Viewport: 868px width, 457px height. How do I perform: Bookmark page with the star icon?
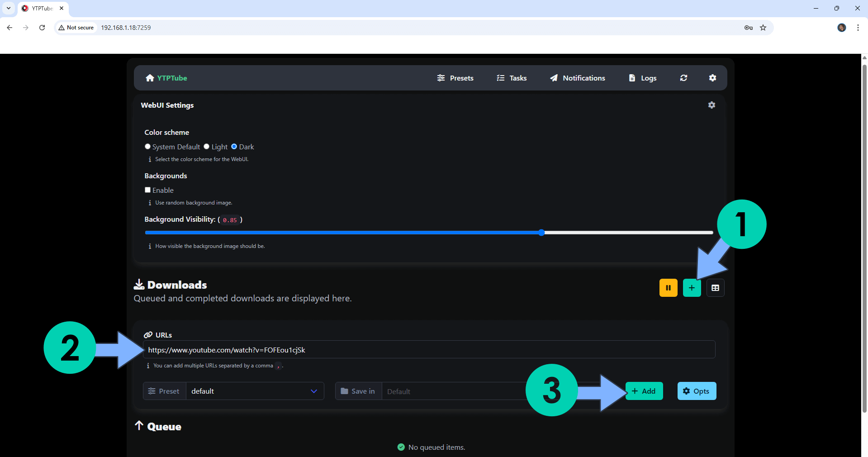(x=763, y=28)
